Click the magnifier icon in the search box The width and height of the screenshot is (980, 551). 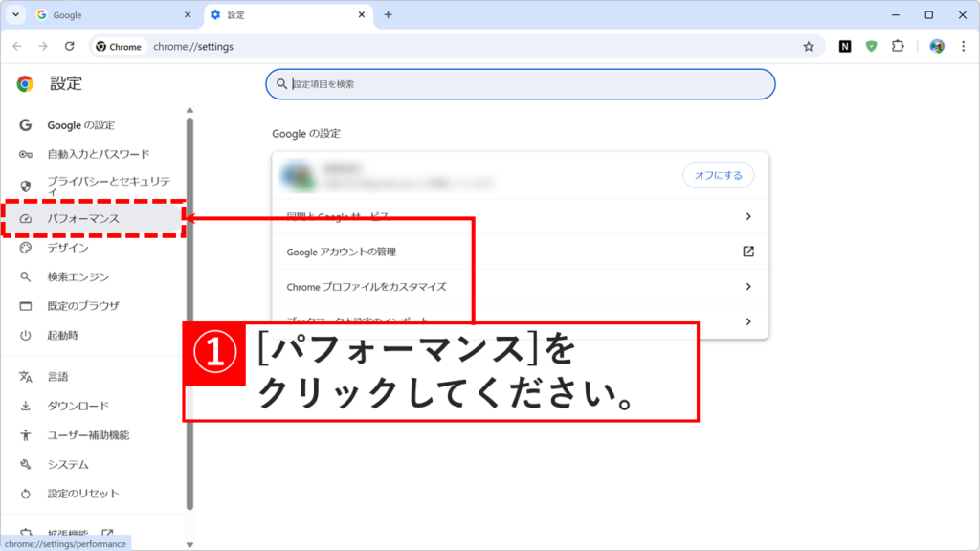coord(282,84)
